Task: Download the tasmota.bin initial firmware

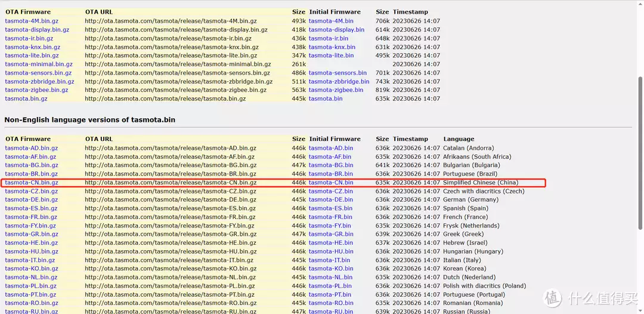Action: tap(326, 98)
